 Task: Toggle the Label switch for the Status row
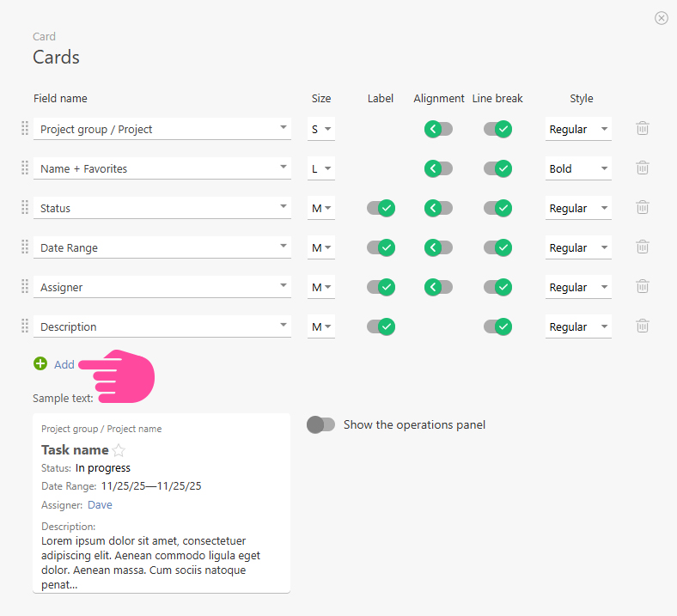381,208
